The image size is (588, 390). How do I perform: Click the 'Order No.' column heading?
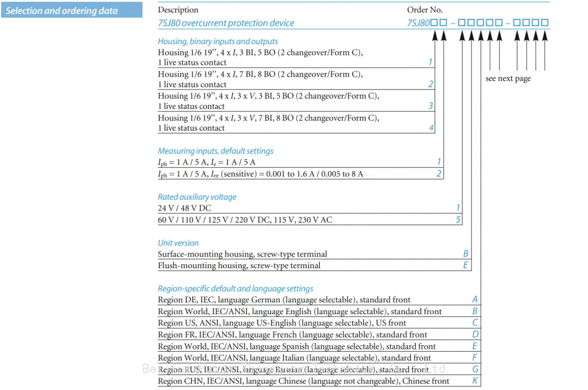[x=425, y=10]
